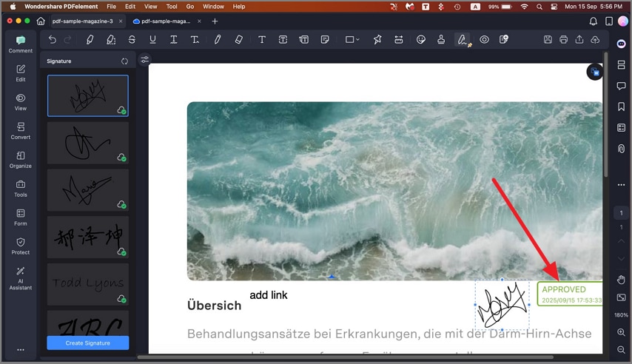Open the Comment mode in sidebar
Viewport: 632px width, 364px height.
21,44
